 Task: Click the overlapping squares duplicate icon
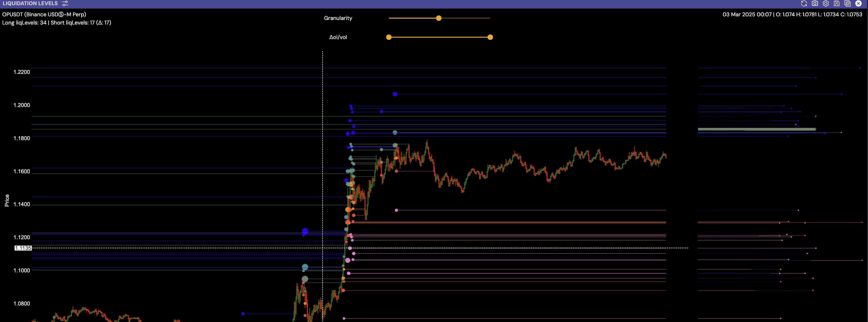847,3
